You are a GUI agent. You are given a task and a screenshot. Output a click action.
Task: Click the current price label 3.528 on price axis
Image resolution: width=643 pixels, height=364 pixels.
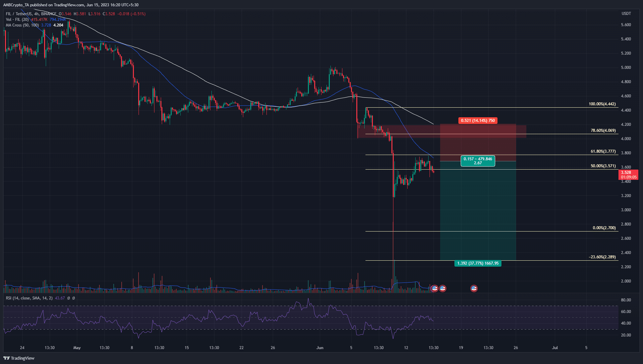pos(628,175)
